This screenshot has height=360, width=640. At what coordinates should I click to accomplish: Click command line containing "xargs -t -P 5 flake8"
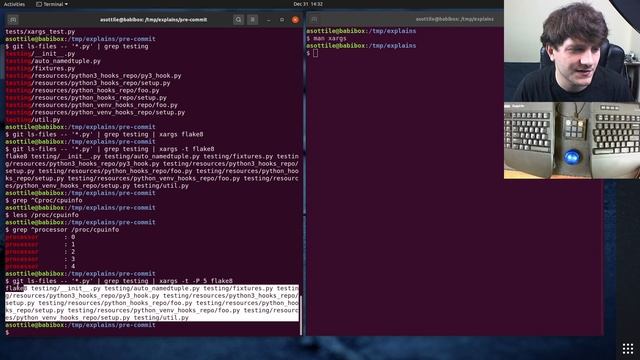[119, 281]
